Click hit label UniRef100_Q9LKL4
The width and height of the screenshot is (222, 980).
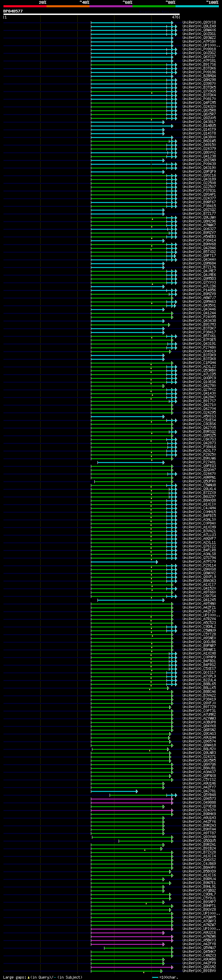tap(199, 489)
